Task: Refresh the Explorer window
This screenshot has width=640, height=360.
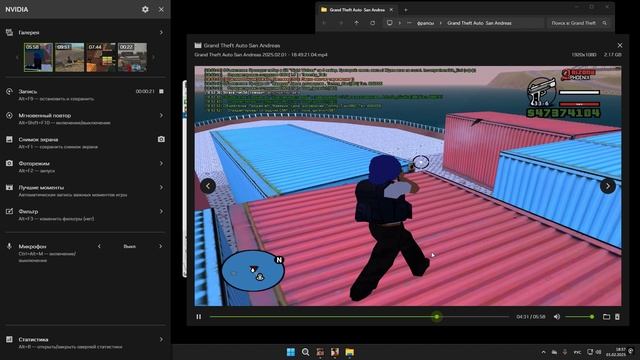Action: coord(373,23)
